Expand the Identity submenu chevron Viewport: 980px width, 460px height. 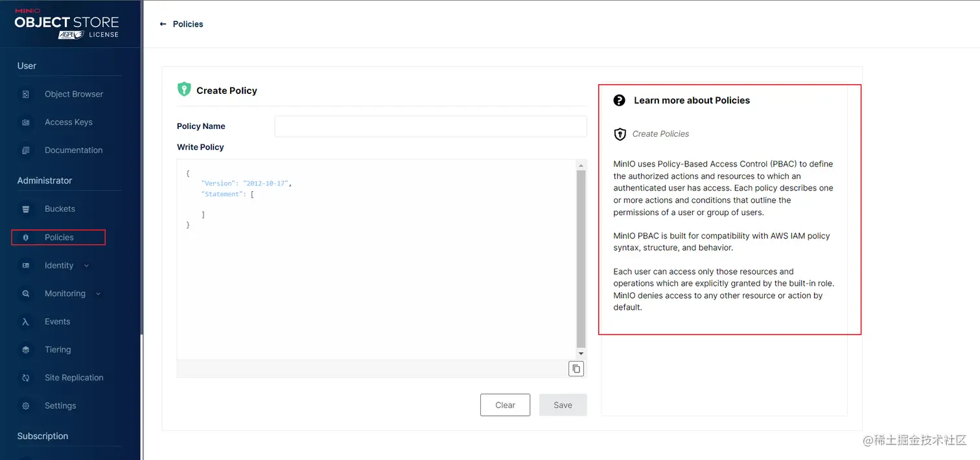coord(86,266)
